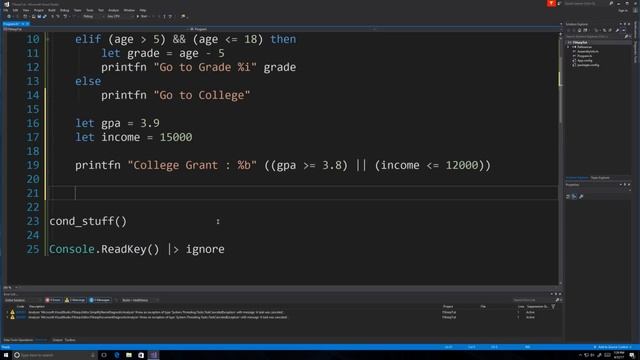Open the Entire Solution scope dropdown
Screen dimensions: 640x360
tap(22, 300)
